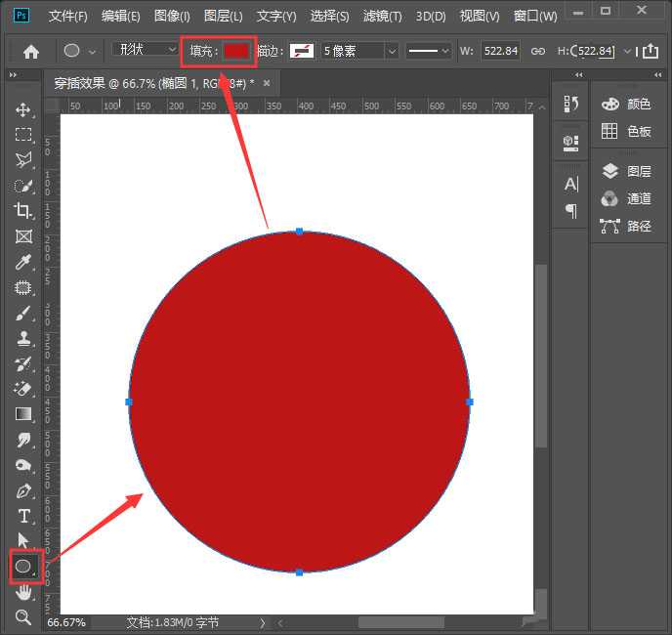Open the 形状 tool mode dropdown

coord(145,50)
